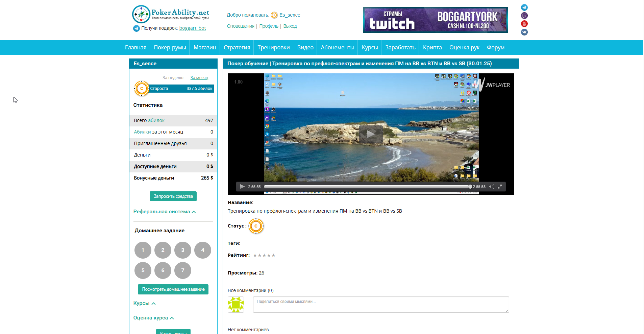Open homework number 1 circle
This screenshot has height=334, width=644.
[143, 250]
